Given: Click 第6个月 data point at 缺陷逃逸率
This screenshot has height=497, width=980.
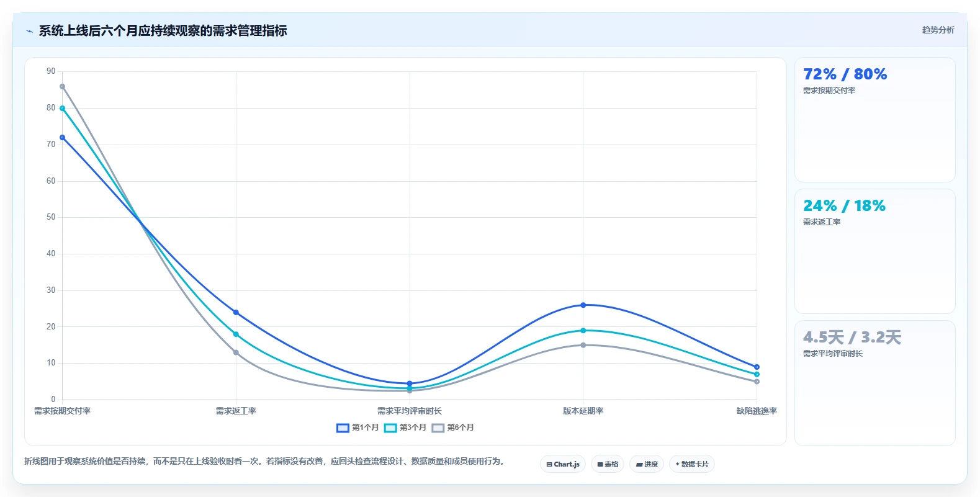Looking at the screenshot, I should [757, 382].
